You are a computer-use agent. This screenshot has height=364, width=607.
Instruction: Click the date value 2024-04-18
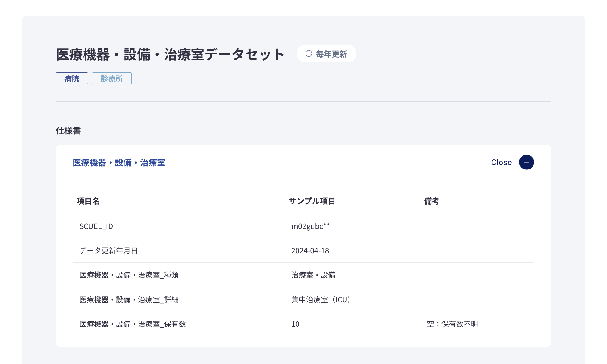coord(310,250)
